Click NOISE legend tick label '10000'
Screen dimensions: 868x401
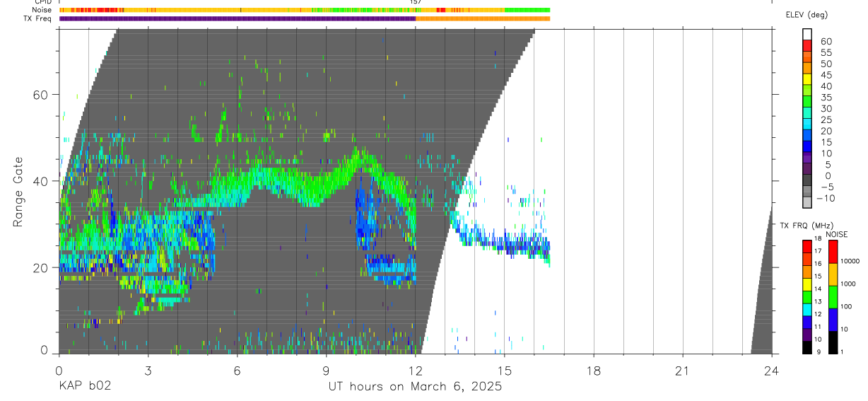[x=852, y=262]
